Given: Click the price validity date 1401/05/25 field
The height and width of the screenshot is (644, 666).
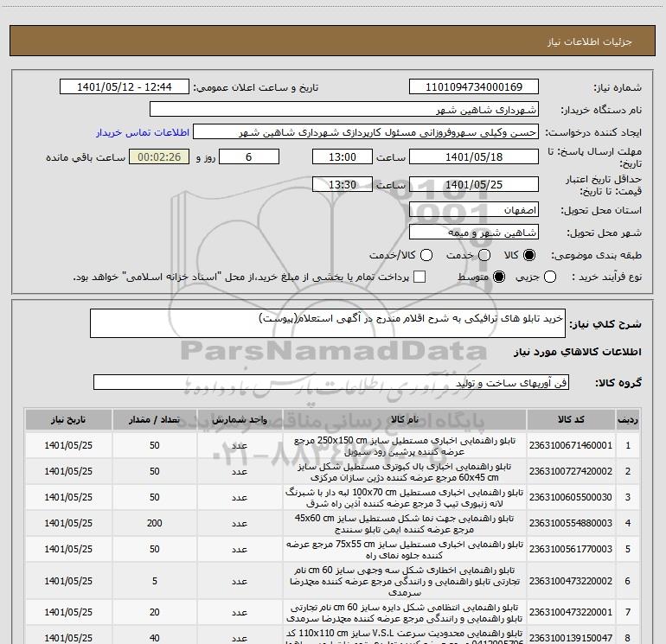Looking at the screenshot, I should pyautogui.click(x=474, y=185).
